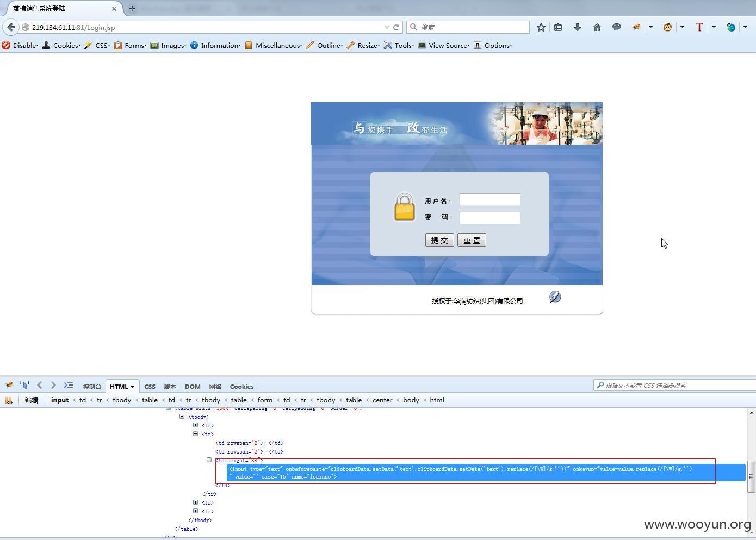This screenshot has width=756, height=540.
Task: Bookmark this page with the star icon
Action: point(541,27)
